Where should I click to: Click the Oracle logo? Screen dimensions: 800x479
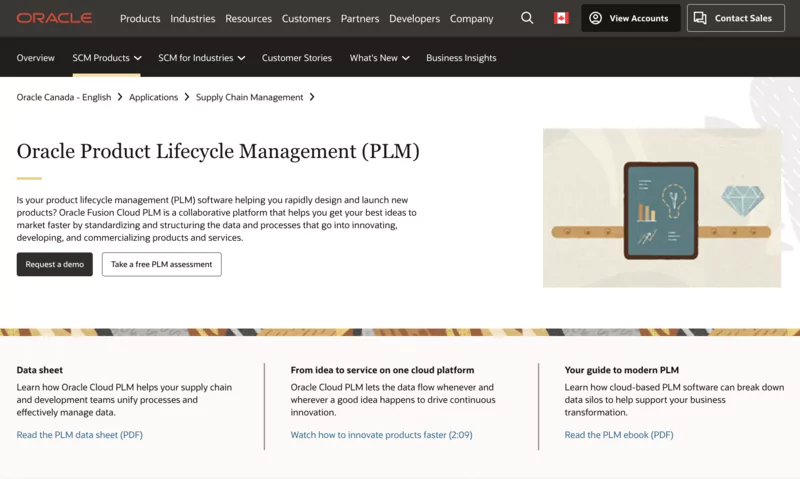[54, 18]
